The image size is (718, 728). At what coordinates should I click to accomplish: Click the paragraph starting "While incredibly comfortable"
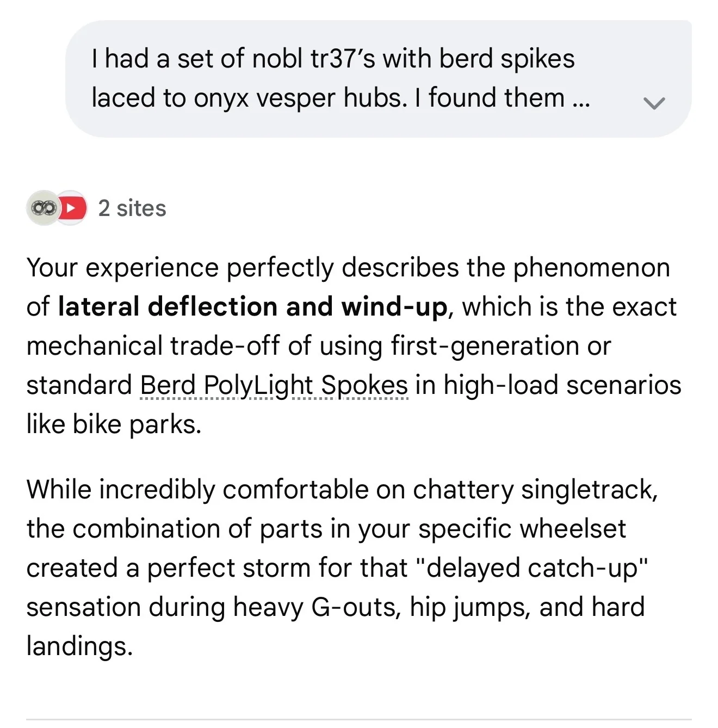click(x=343, y=568)
